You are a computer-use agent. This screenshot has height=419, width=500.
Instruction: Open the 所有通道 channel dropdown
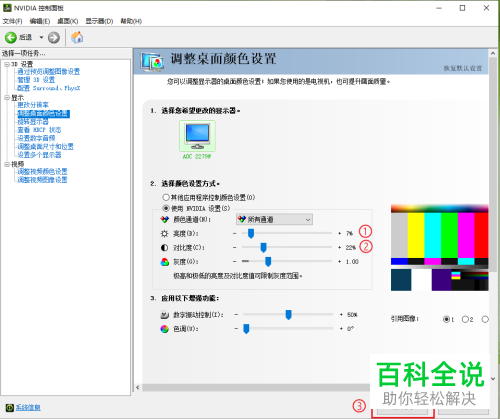[x=274, y=219]
